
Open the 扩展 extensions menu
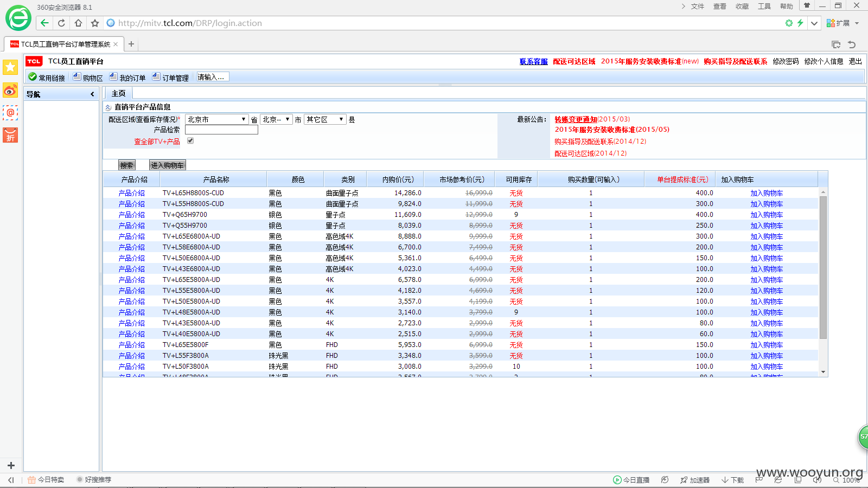pos(843,23)
